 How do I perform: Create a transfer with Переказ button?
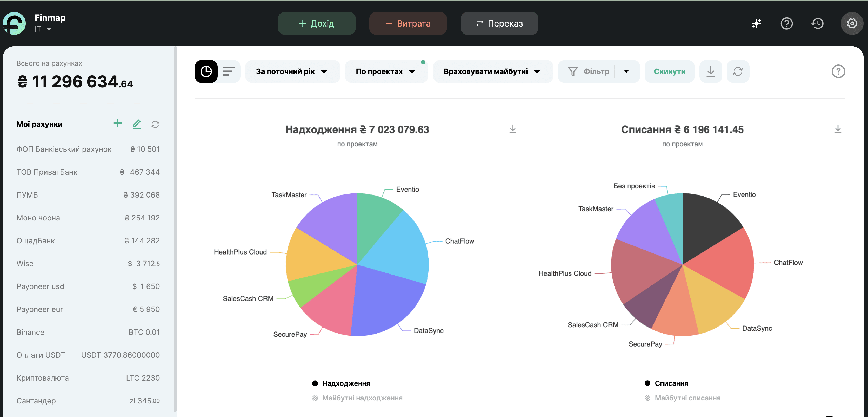(x=499, y=23)
